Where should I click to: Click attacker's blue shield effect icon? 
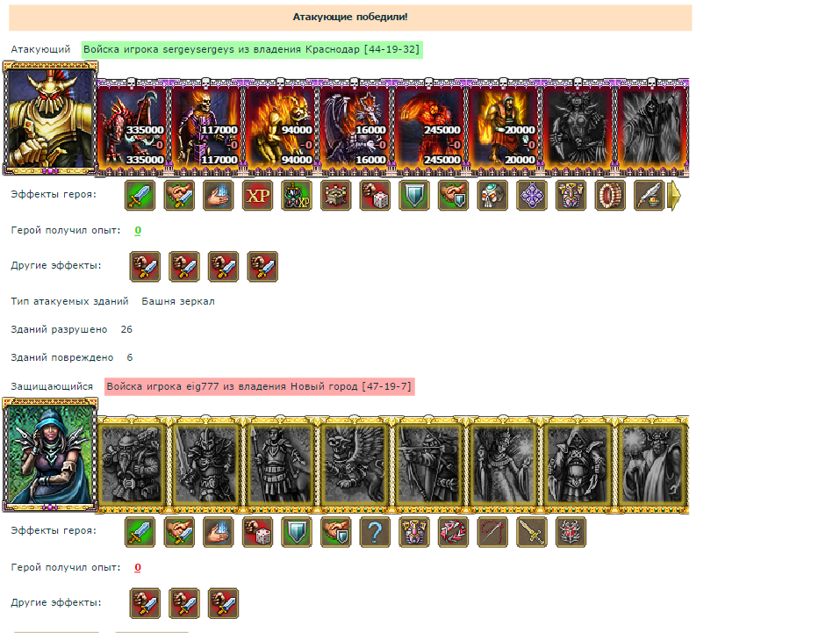pos(414,196)
